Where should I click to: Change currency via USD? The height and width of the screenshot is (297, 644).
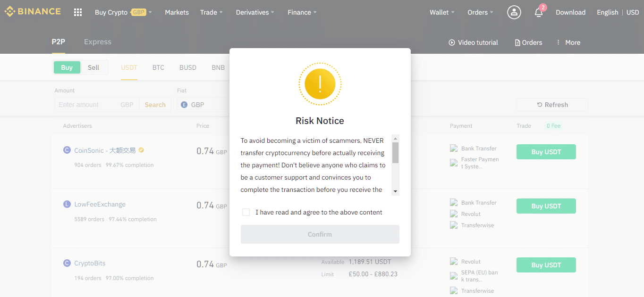[633, 12]
